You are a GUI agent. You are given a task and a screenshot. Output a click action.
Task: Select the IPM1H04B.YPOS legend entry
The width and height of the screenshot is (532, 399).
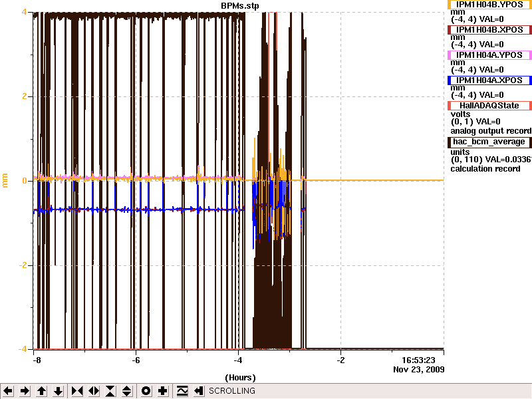coord(489,5)
